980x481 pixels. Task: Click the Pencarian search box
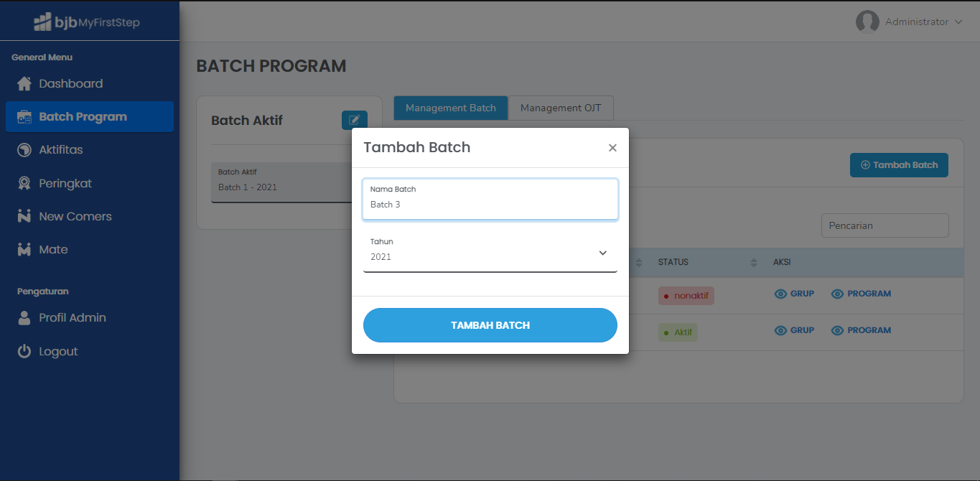tap(885, 225)
